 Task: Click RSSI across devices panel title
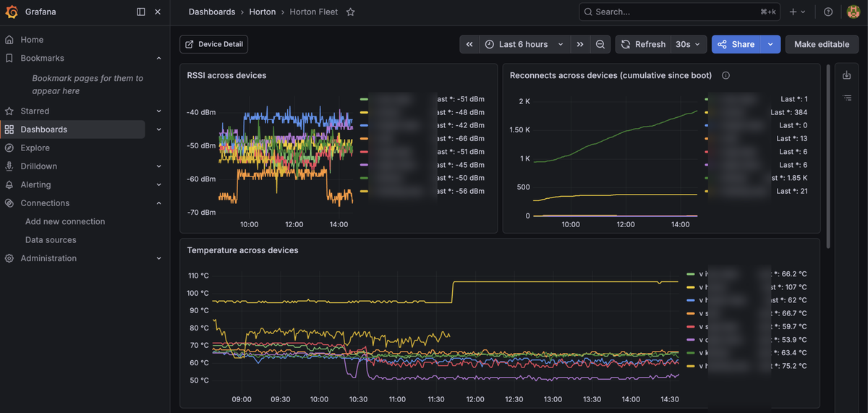click(226, 75)
